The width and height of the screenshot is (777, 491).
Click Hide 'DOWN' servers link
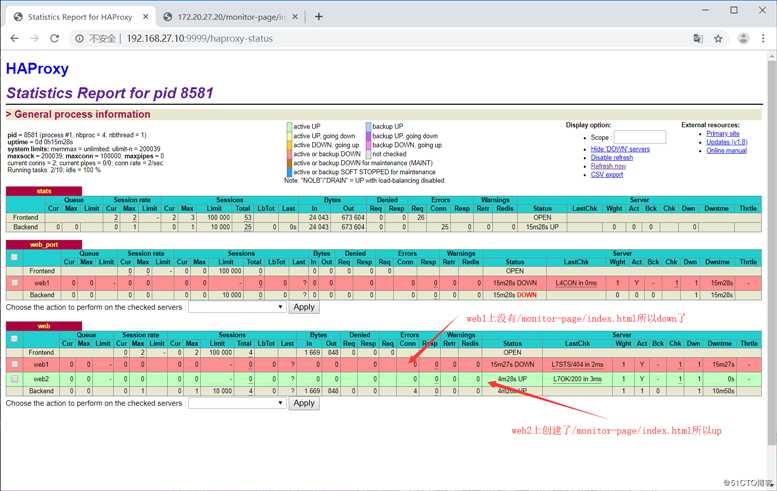(x=620, y=149)
